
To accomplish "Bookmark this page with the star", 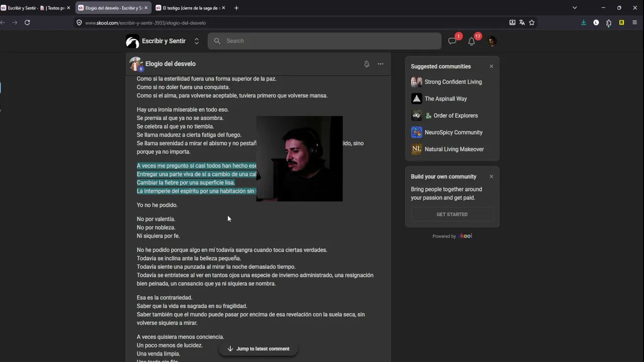I will 532,23.
